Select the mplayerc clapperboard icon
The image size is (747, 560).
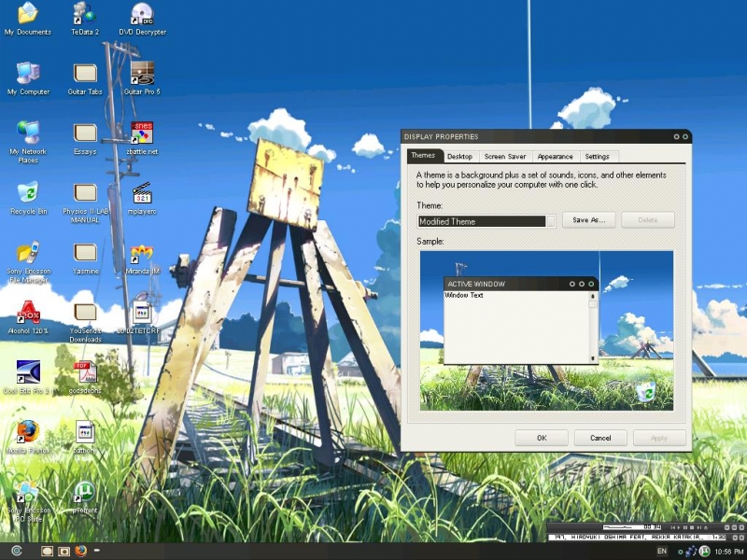142,198
